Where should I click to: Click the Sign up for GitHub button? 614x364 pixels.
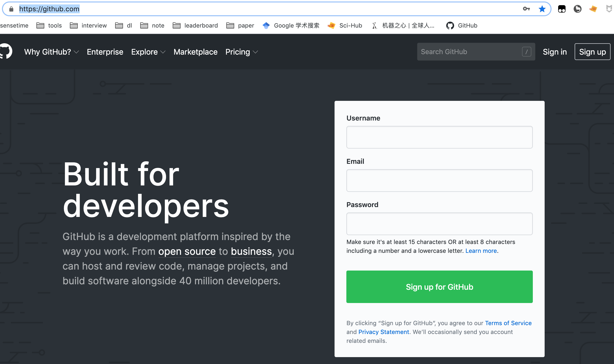click(439, 287)
